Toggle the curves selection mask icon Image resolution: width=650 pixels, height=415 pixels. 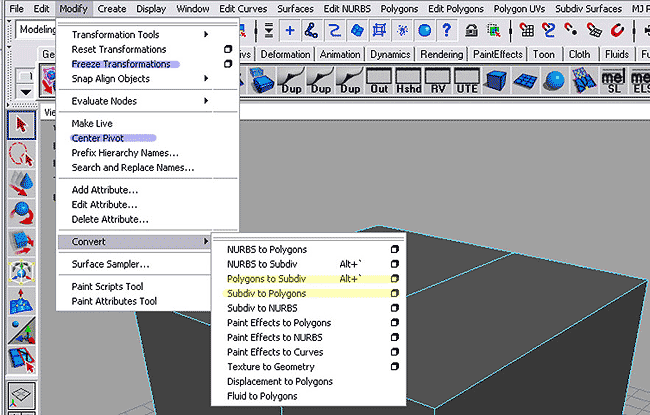click(335, 30)
